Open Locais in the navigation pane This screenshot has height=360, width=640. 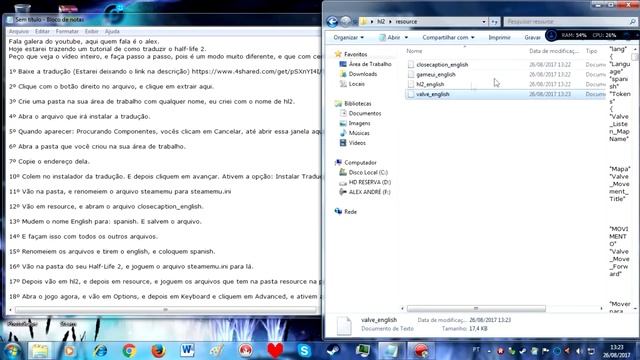tap(356, 84)
